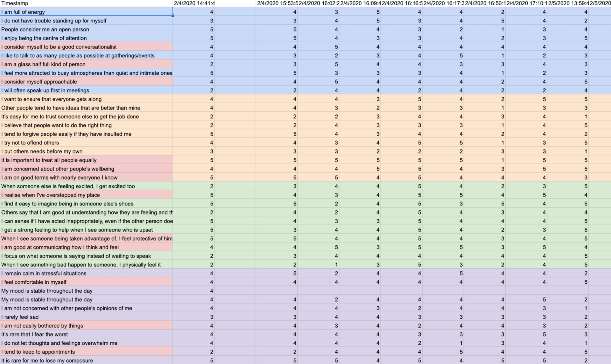Image resolution: width=611 pixels, height=364 pixels.
Task: Select the Timestamp header cell
Action: 15,3
